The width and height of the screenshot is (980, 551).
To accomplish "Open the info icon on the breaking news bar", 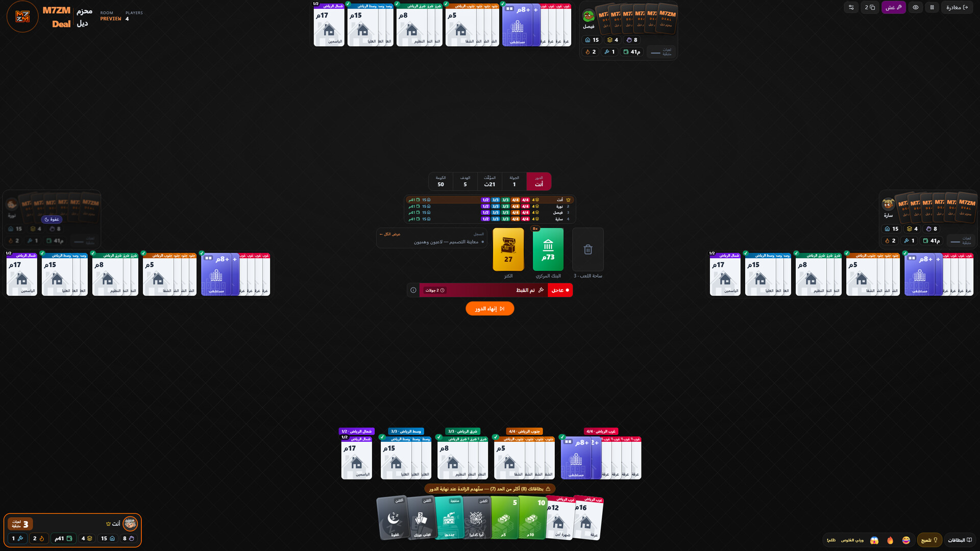I will tap(413, 290).
